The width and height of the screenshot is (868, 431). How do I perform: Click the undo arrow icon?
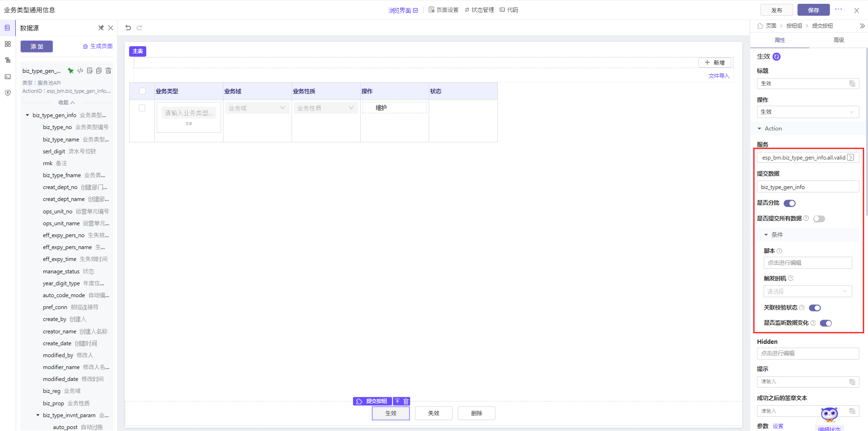tap(128, 28)
